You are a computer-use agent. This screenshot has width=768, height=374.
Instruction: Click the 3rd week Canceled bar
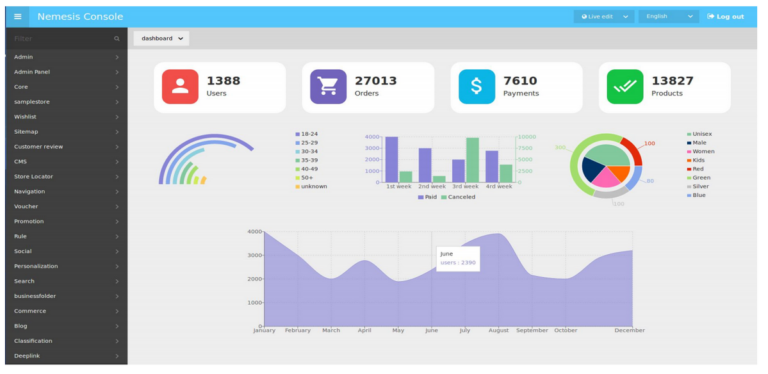pos(472,160)
